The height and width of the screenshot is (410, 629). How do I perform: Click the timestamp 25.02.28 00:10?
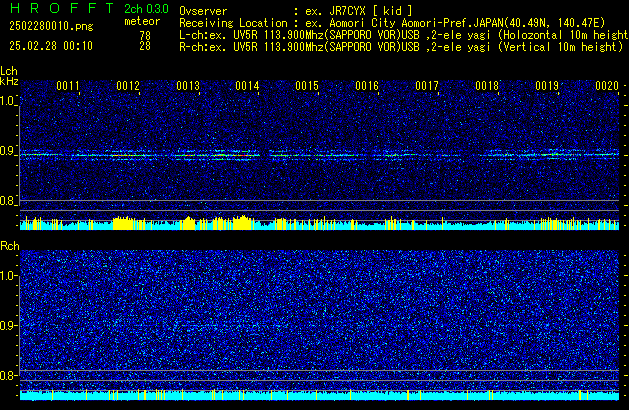pos(51,46)
